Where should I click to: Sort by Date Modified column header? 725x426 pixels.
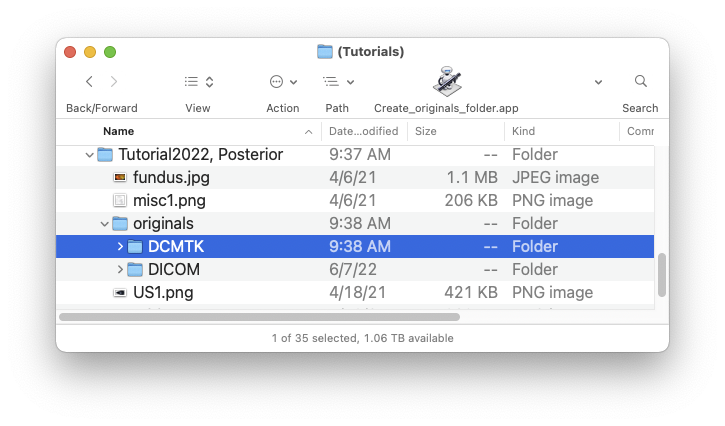(x=364, y=131)
